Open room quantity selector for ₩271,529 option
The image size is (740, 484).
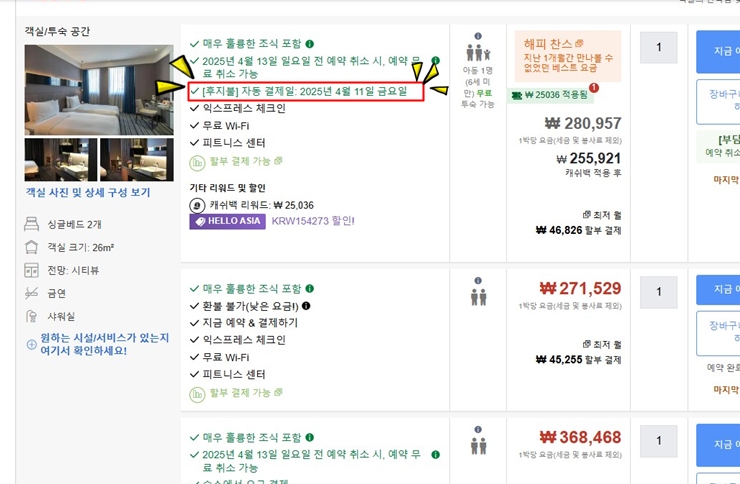click(x=659, y=292)
